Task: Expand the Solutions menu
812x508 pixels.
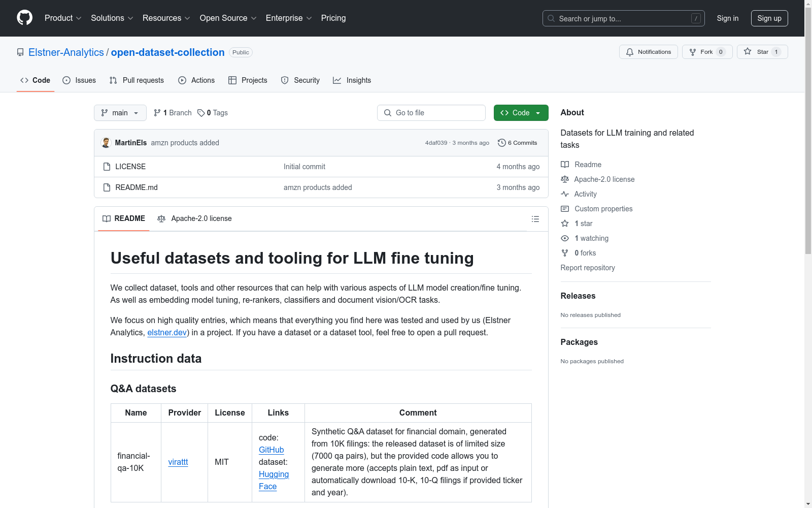Action: (x=112, y=18)
